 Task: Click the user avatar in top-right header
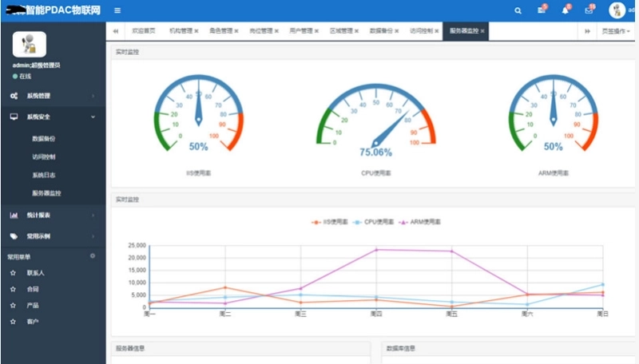point(617,10)
